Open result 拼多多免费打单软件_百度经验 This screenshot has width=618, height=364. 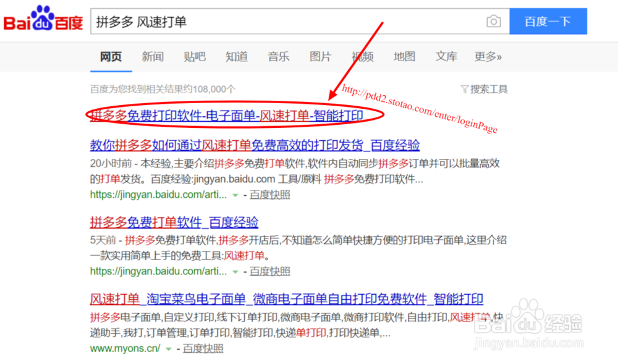click(x=174, y=222)
